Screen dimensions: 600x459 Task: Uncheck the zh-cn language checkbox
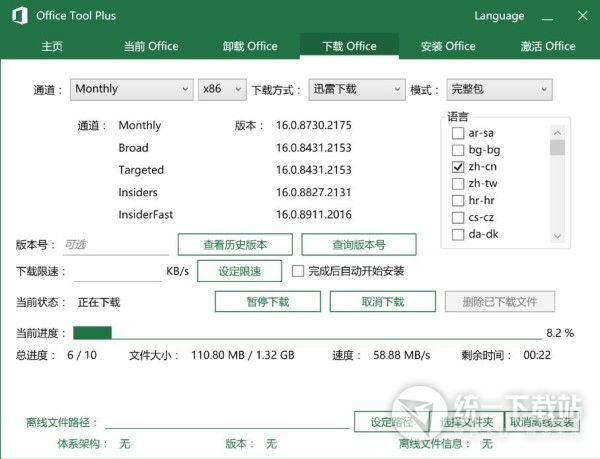[x=458, y=167]
